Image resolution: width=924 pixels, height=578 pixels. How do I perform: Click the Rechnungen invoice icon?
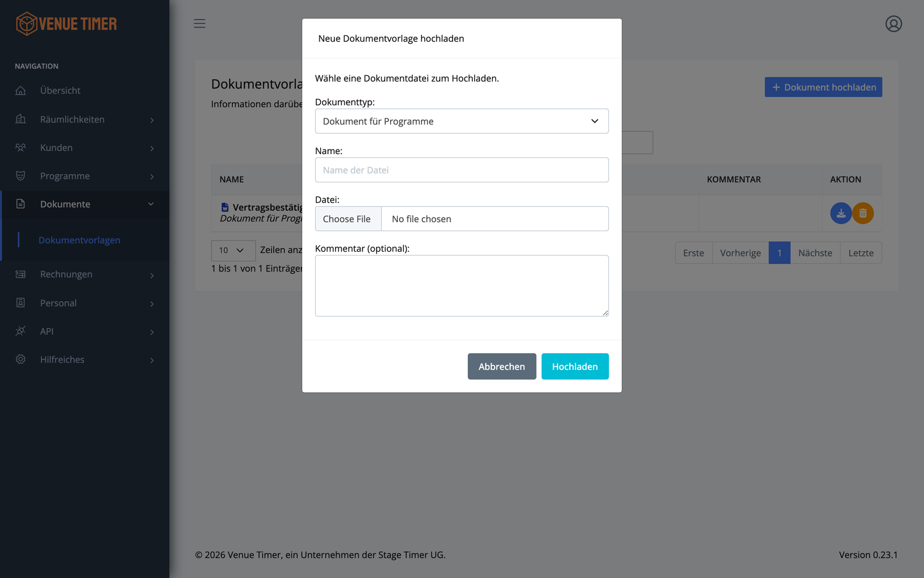point(21,274)
